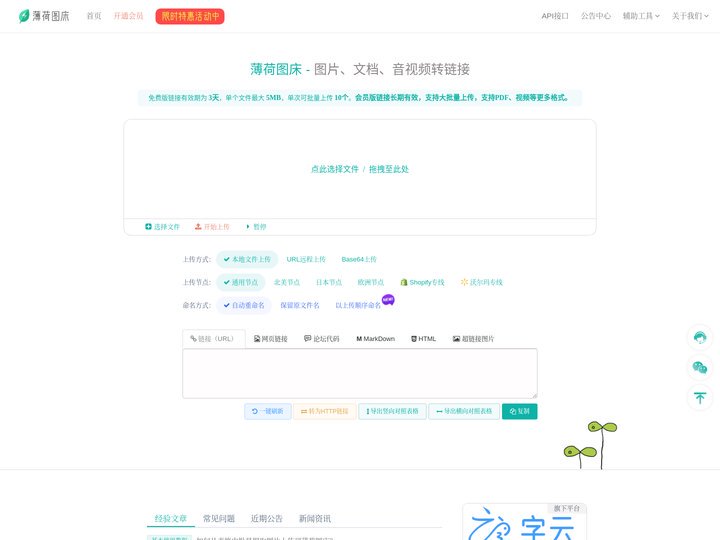720x540 pixels.
Task: Click the 选择文件 button
Action: (x=162, y=227)
